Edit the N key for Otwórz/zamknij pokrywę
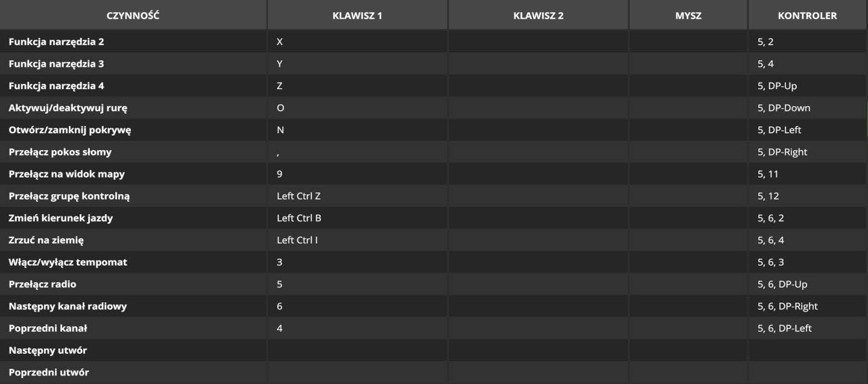 click(x=357, y=130)
